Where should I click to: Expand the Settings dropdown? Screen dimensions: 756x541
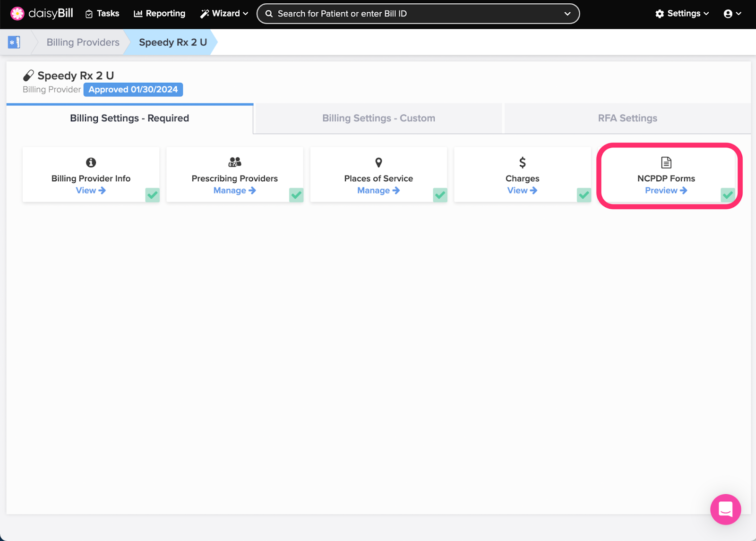[x=682, y=13]
